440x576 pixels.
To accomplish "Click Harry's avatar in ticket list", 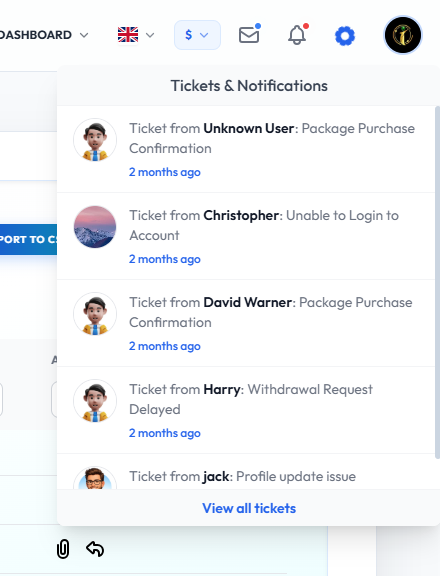I will (x=95, y=401).
